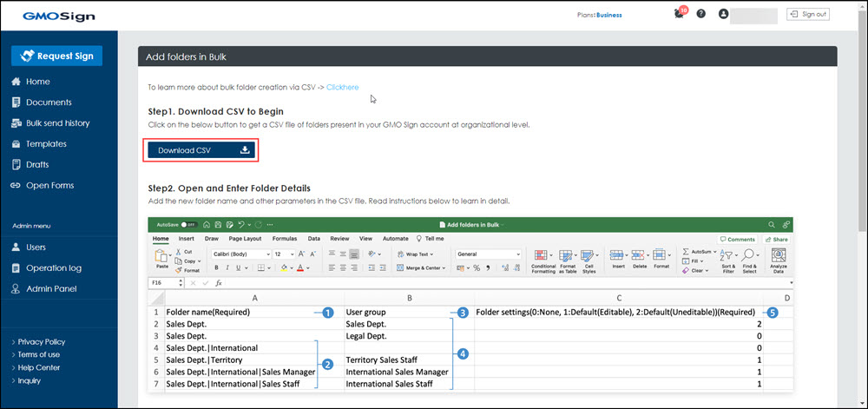Select the Automate ribbon tab

395,239
